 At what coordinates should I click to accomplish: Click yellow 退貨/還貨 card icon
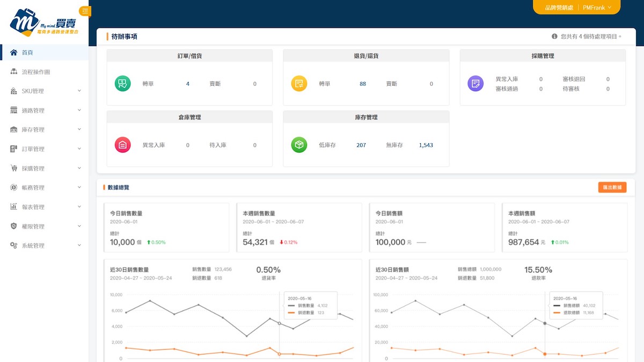pyautogui.click(x=299, y=84)
